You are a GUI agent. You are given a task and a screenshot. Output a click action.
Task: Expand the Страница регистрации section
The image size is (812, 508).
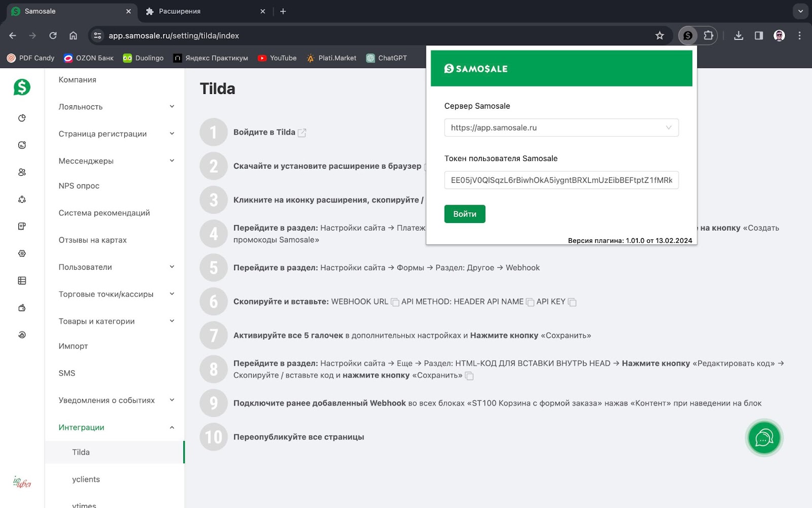[x=172, y=134]
